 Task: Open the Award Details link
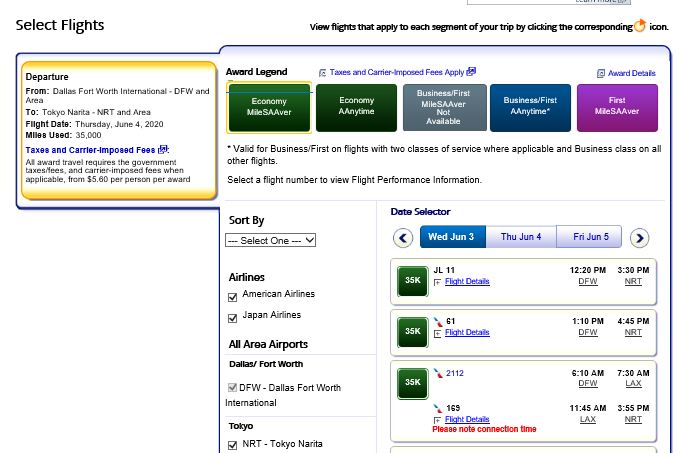click(632, 73)
